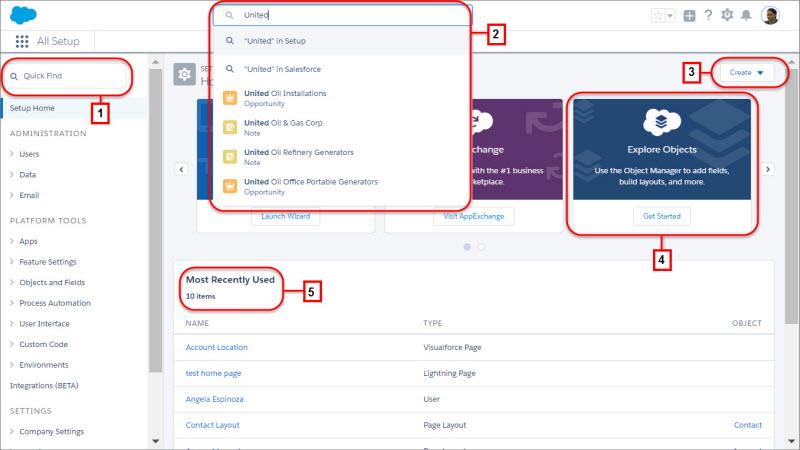This screenshot has width=800, height=450.
Task: Open United Oil Office Portable Generators result
Action: click(340, 186)
